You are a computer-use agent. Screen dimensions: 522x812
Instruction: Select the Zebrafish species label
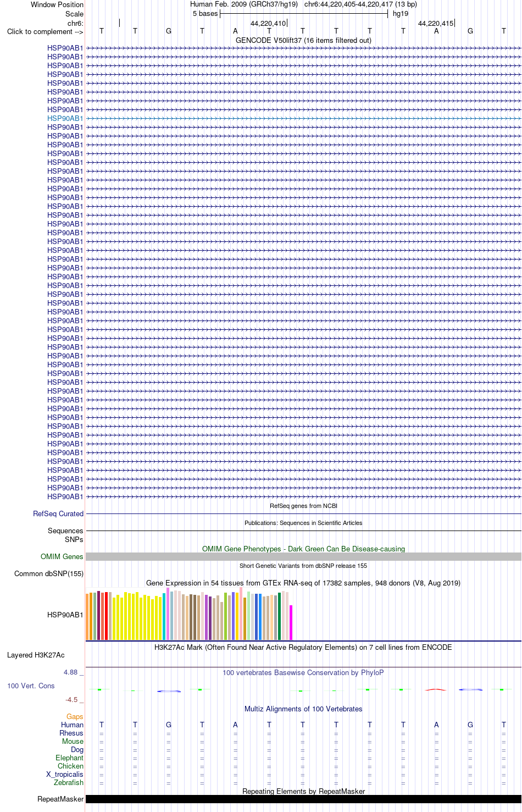[69, 782]
